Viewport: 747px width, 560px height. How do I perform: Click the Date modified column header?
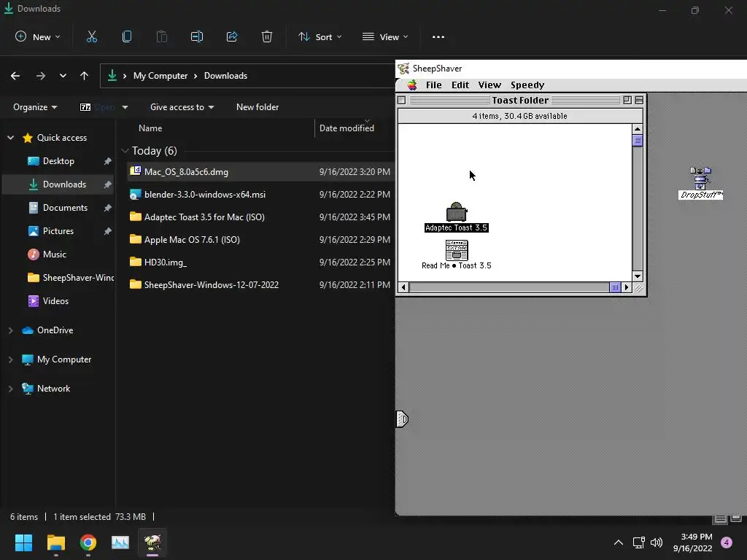coord(347,128)
